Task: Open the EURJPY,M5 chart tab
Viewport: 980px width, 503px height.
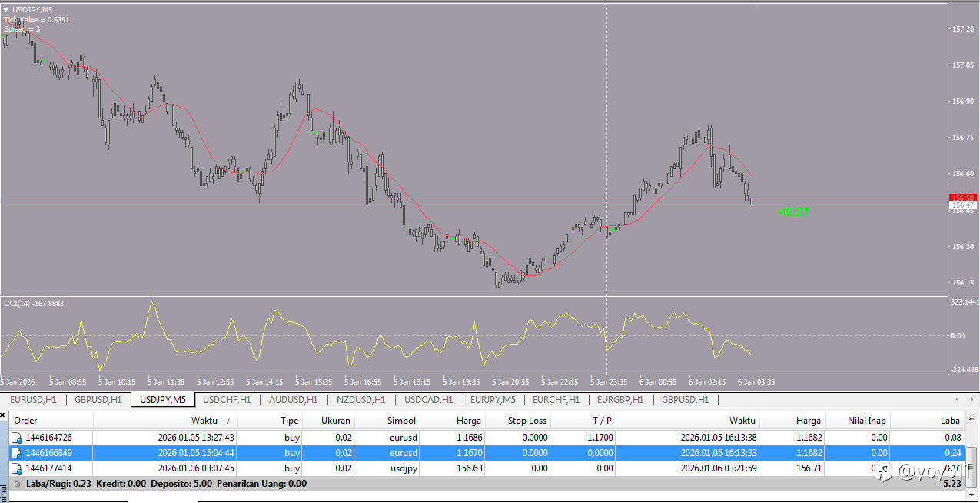Action: (x=493, y=400)
